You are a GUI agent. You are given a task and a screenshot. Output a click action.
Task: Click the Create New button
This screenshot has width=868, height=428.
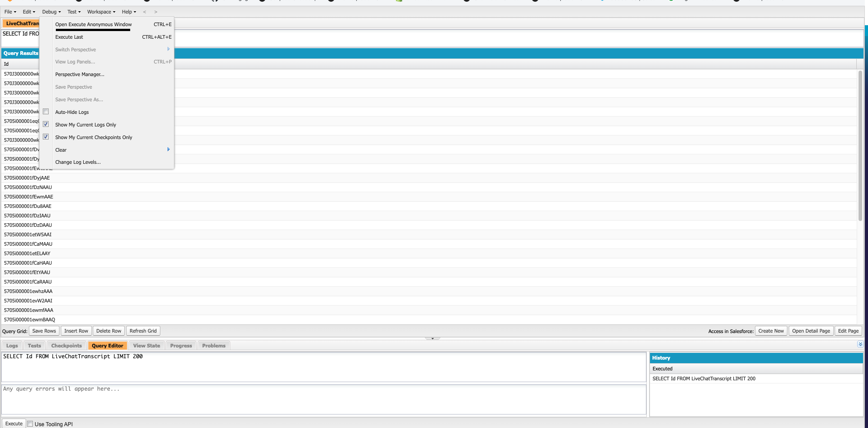coord(771,331)
